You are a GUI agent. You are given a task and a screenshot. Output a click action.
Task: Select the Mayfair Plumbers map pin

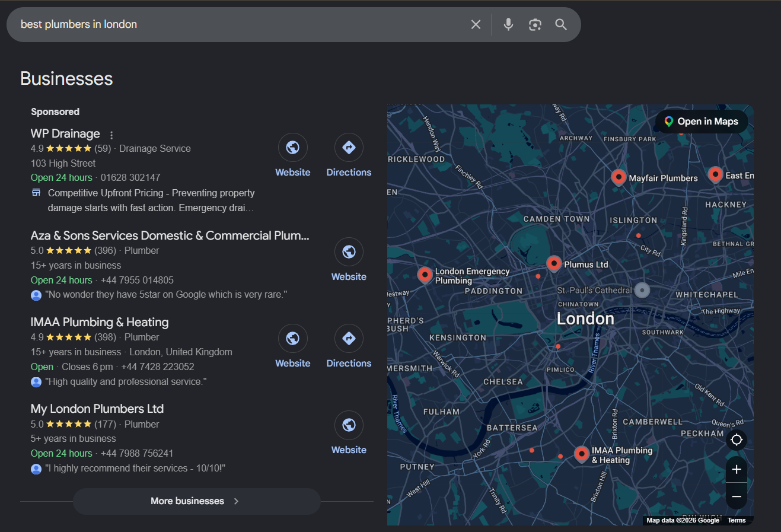pyautogui.click(x=619, y=177)
